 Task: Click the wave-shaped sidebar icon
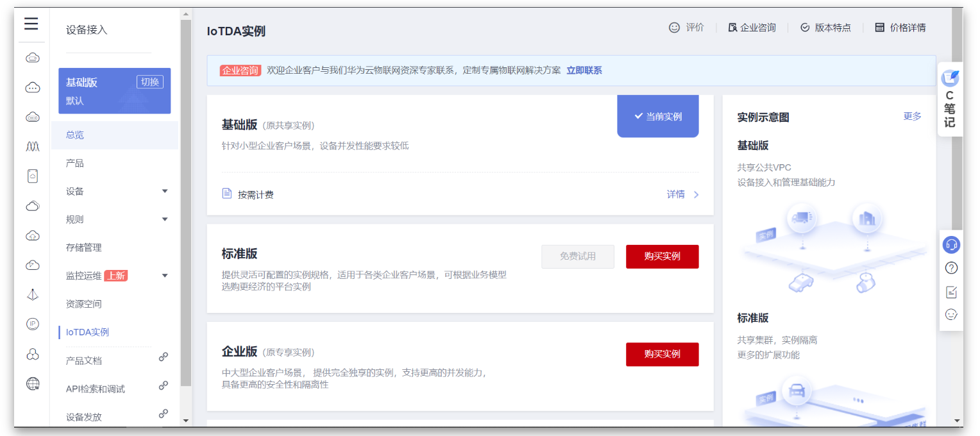(x=33, y=147)
